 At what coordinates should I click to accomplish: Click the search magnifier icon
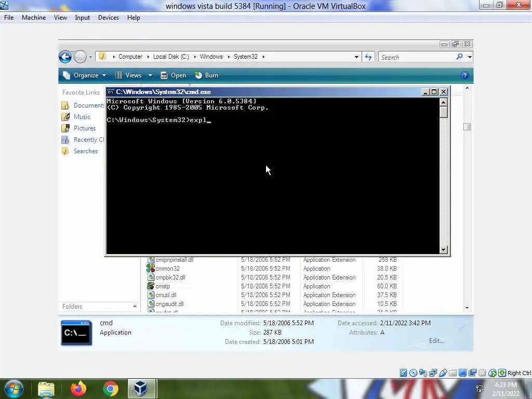pyautogui.click(x=459, y=57)
